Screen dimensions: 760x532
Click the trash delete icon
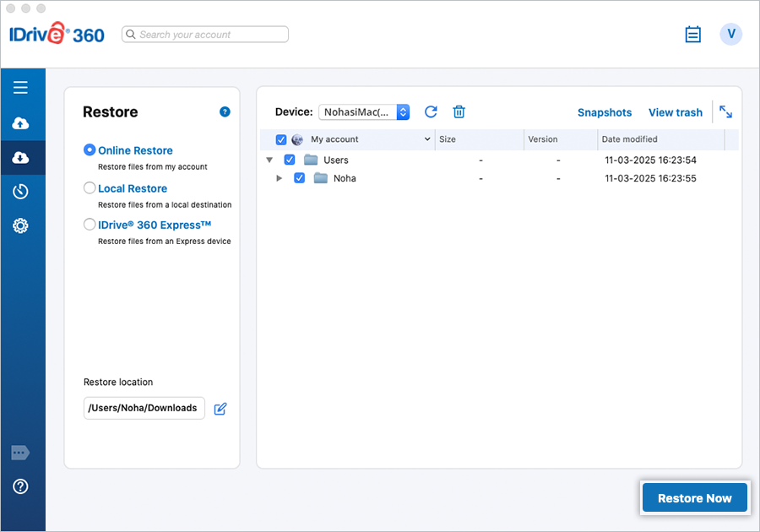(x=459, y=112)
